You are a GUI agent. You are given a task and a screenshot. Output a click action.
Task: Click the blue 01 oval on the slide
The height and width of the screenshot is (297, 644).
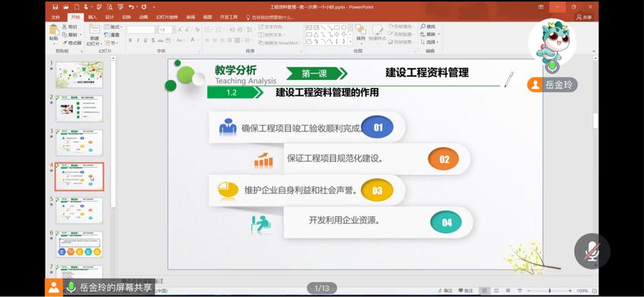tap(378, 127)
